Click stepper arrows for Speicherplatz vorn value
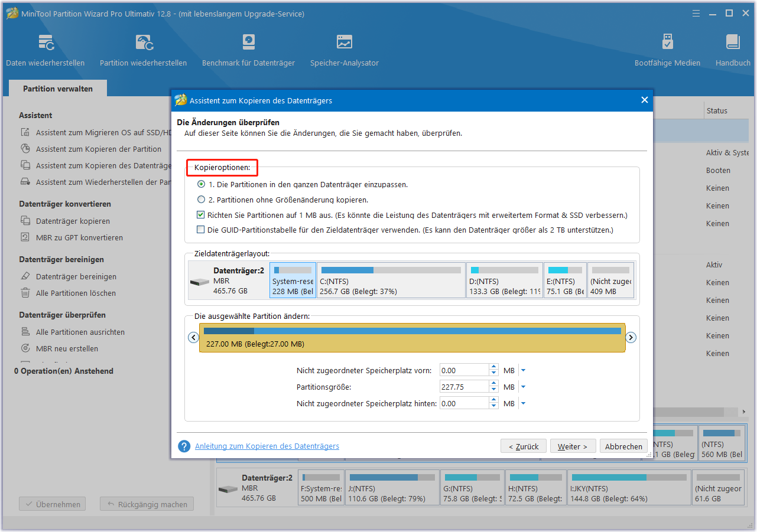The image size is (757, 532). (494, 371)
